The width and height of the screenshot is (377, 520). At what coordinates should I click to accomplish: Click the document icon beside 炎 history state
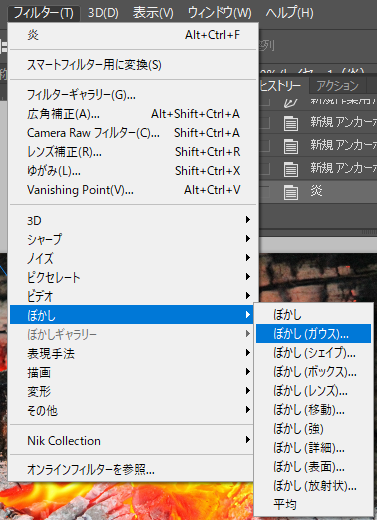coord(291,192)
